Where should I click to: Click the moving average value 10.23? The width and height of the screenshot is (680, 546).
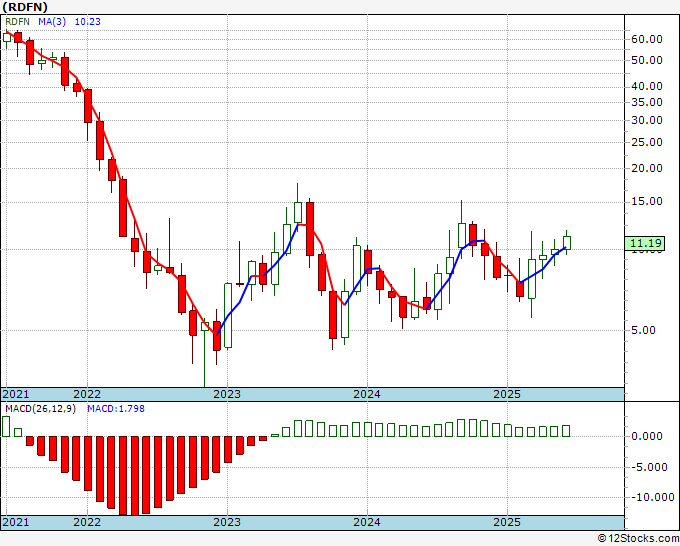(x=88, y=21)
